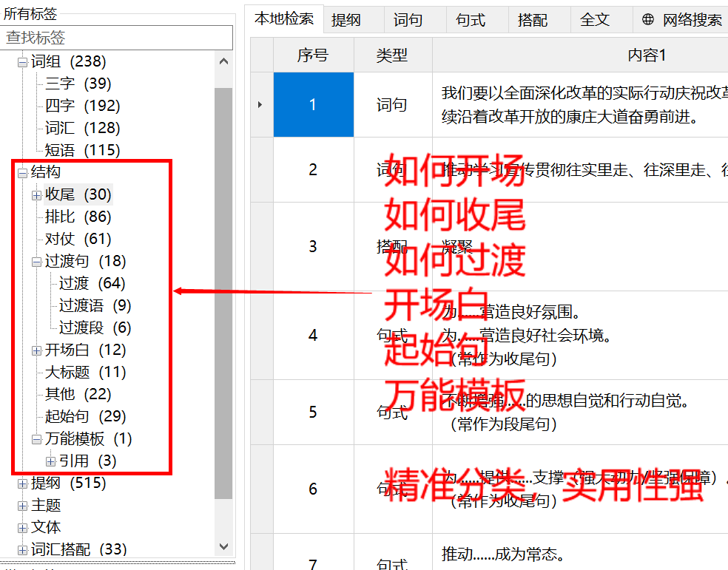Select the 万能模板 (1) tag label
This screenshot has width=728, height=570.
[88, 438]
